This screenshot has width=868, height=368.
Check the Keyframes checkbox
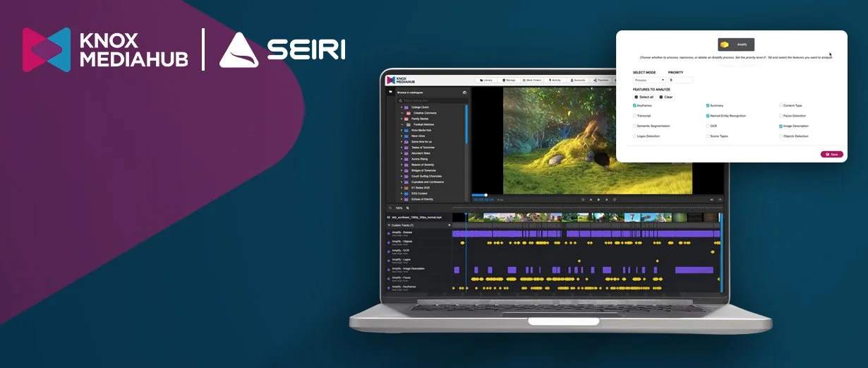tap(635, 105)
